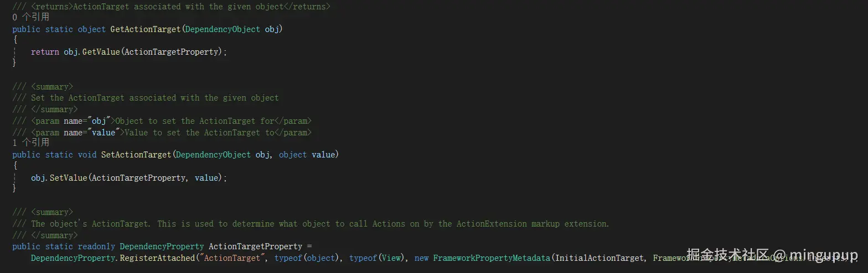This screenshot has width=868, height=273.
Task: Click the RegisterAttached method call
Action: click(157, 258)
